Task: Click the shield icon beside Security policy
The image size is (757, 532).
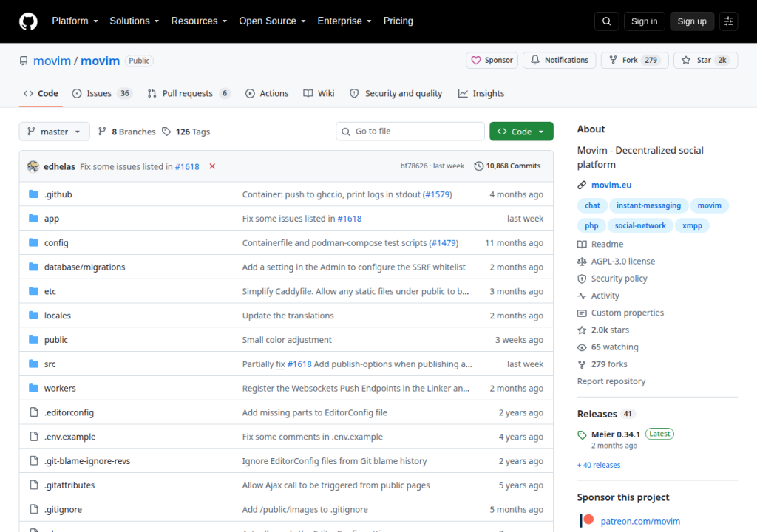Action: click(x=582, y=279)
